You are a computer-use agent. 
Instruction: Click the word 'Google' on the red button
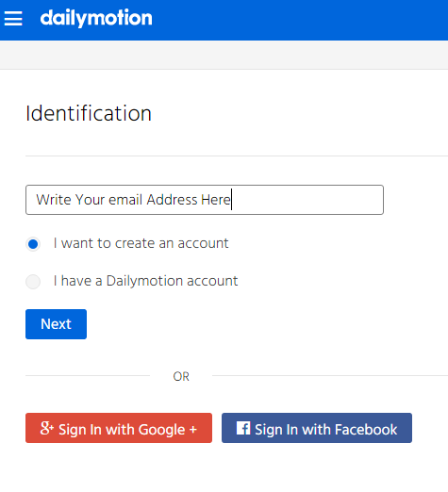pyautogui.click(x=161, y=430)
